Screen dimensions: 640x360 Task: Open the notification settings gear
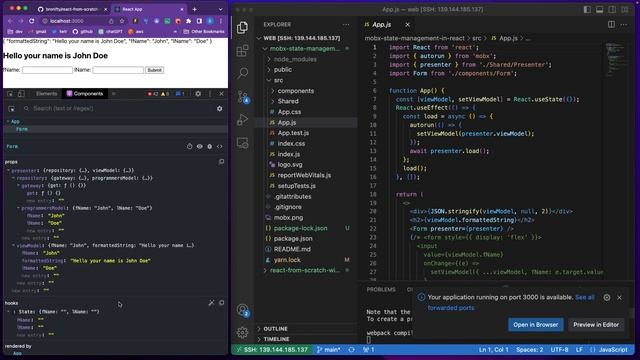(x=607, y=298)
